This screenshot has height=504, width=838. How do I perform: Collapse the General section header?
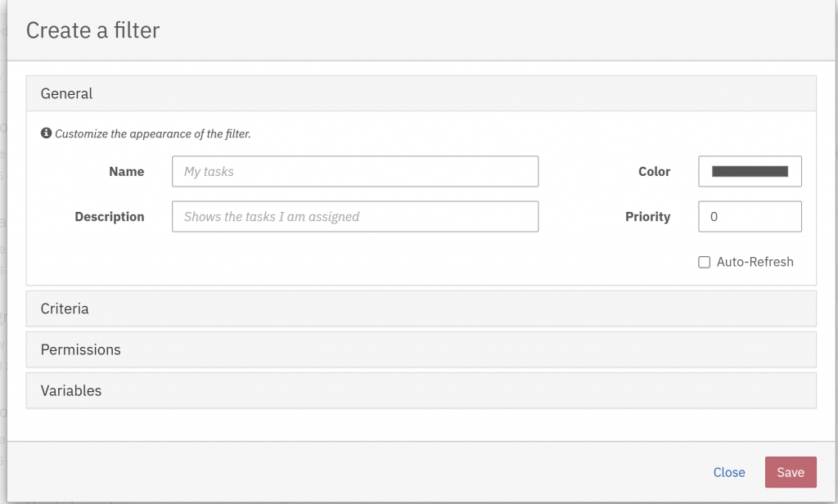[67, 94]
